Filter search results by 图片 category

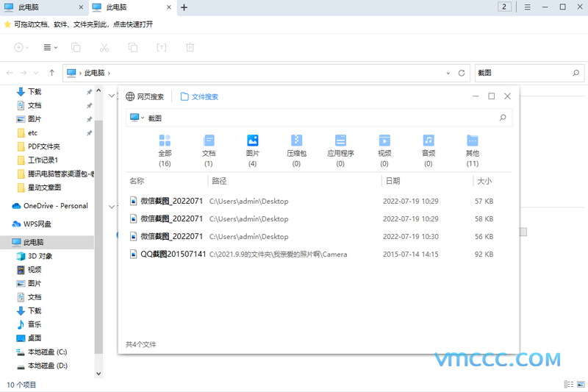point(252,140)
